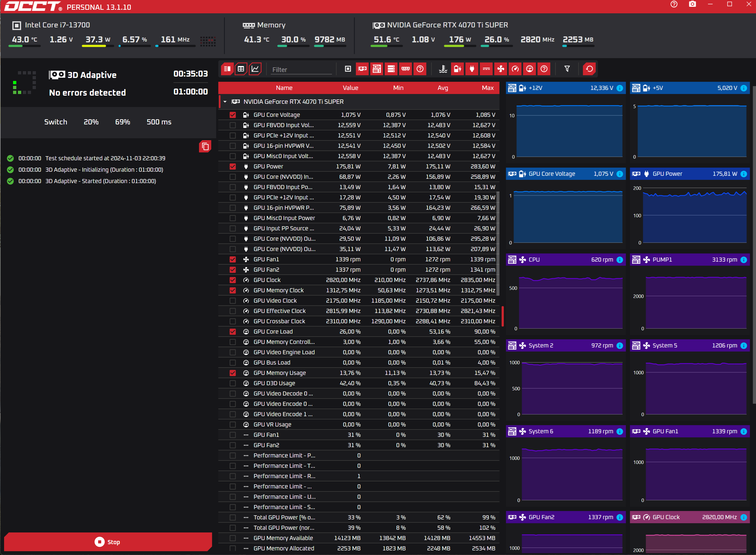
Task: Sort the table by the Name column
Action: pyautogui.click(x=284, y=88)
